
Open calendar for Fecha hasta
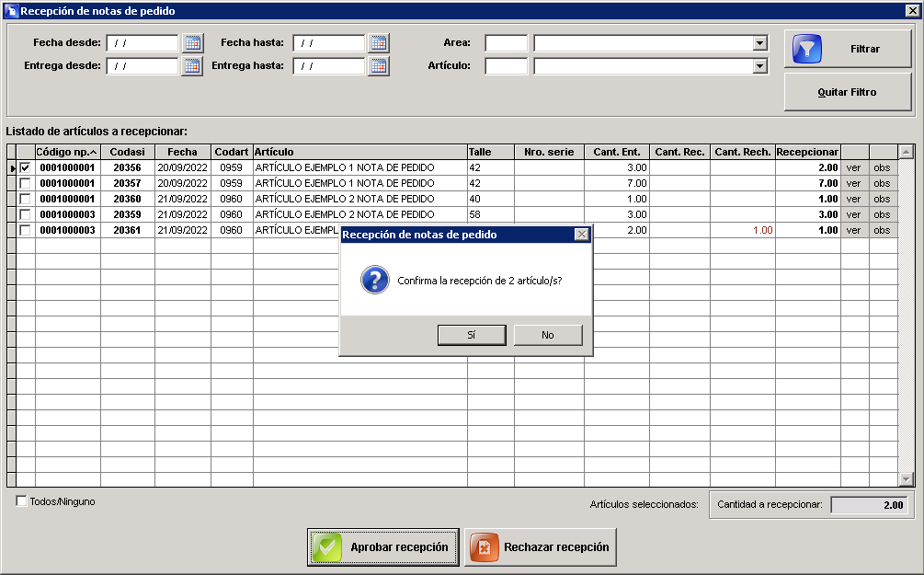point(378,43)
